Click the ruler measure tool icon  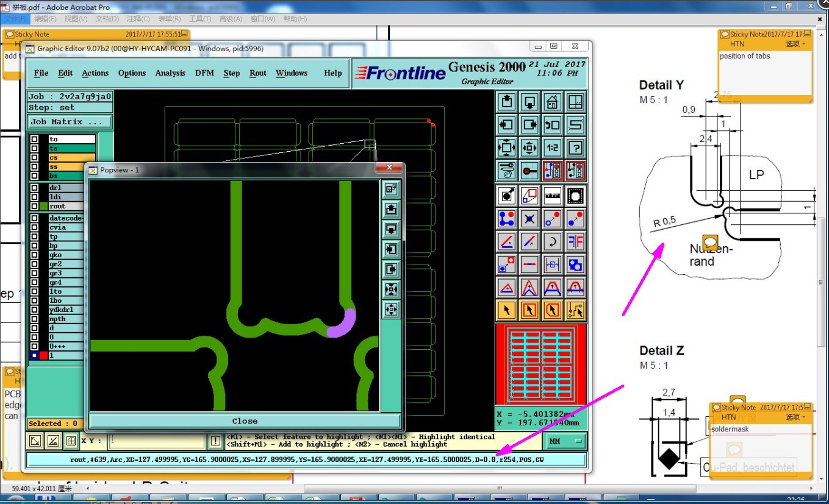552,196
